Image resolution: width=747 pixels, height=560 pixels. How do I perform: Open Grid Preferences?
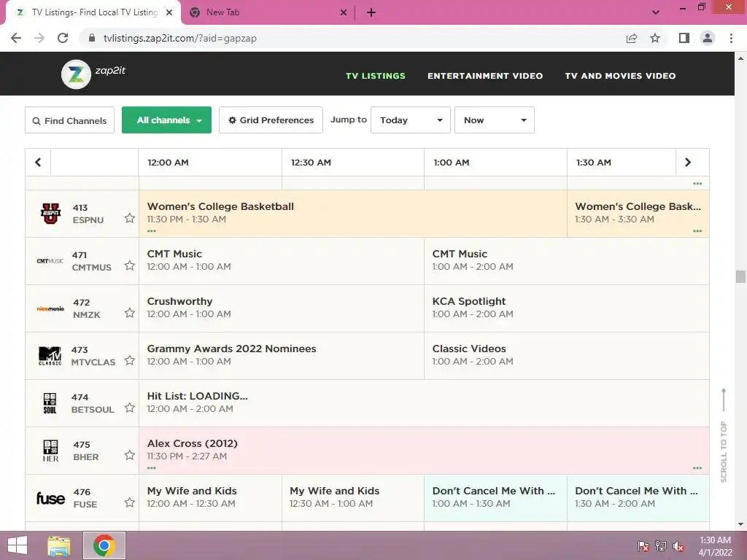point(271,120)
